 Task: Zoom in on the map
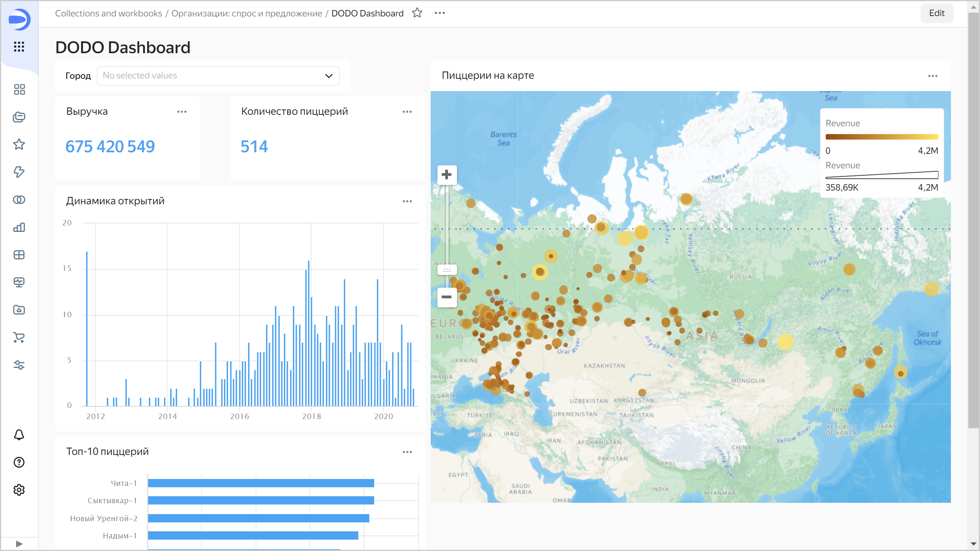[446, 175]
